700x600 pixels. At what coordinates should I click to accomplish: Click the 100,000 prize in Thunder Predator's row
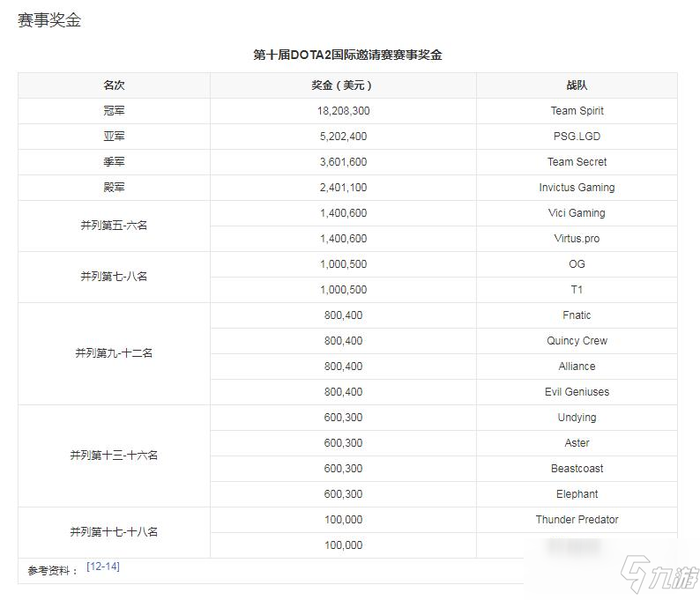tap(343, 519)
